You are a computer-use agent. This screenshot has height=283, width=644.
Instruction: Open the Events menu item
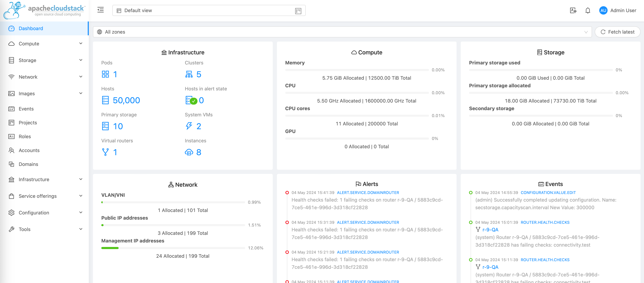point(26,109)
